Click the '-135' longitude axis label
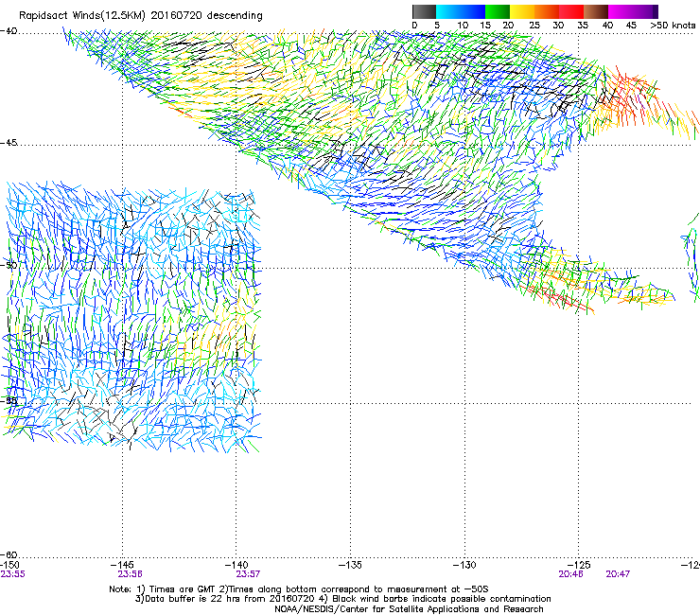This screenshot has width=700, height=615. coord(350,565)
